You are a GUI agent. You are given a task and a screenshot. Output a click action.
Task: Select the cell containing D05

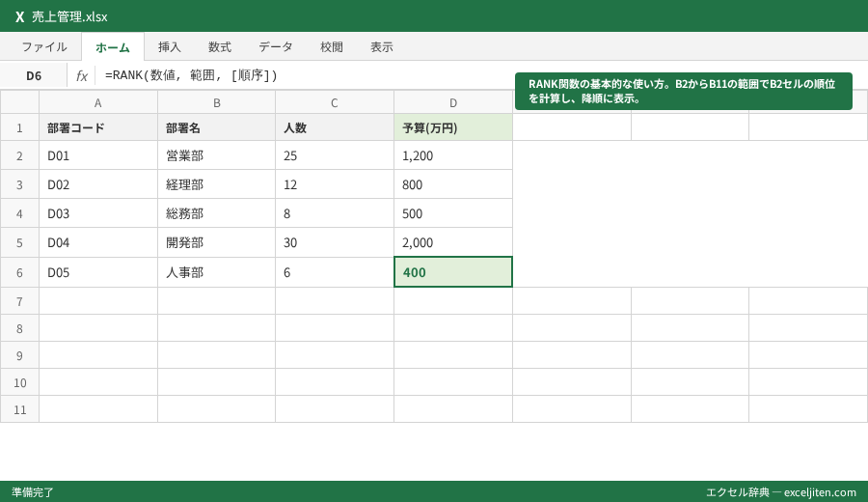pos(98,272)
